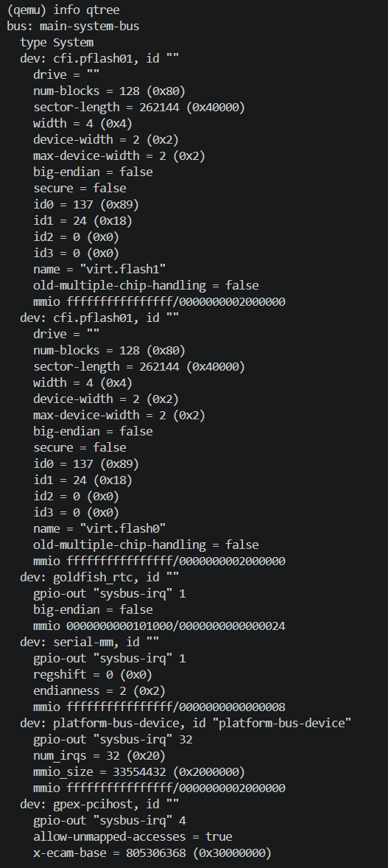Select the 'dev: gpex-pcihost' entry
Screen dimensions: 388x868
(x=99, y=804)
